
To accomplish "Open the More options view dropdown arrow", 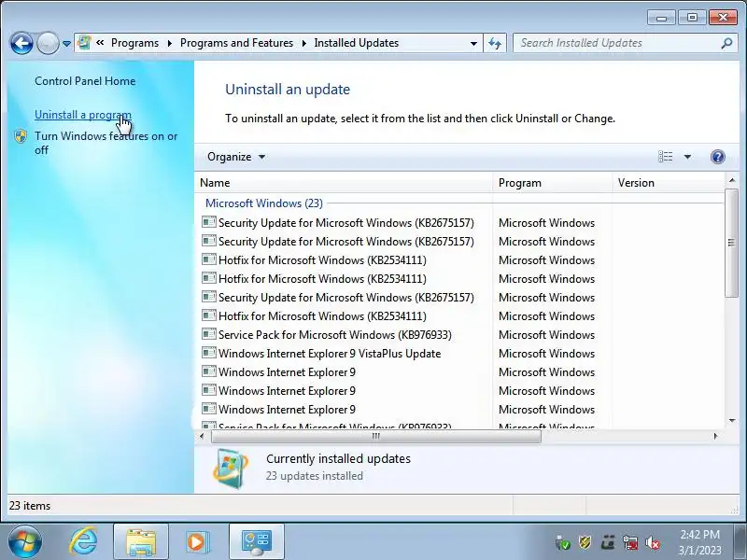I will (687, 157).
